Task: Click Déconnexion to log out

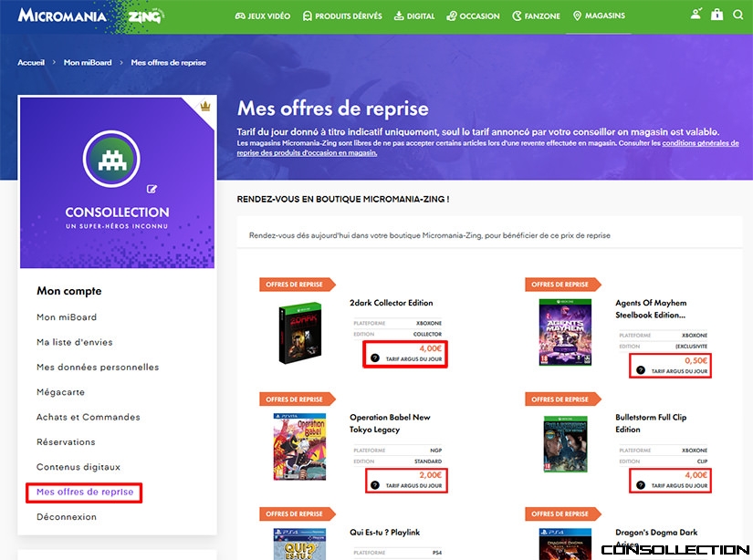Action: click(67, 517)
